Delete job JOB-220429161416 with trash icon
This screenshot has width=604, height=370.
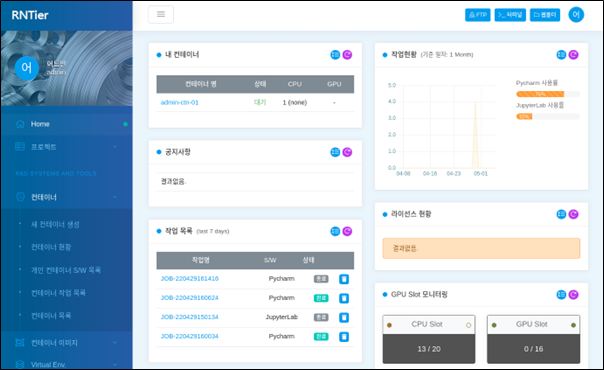click(x=344, y=279)
